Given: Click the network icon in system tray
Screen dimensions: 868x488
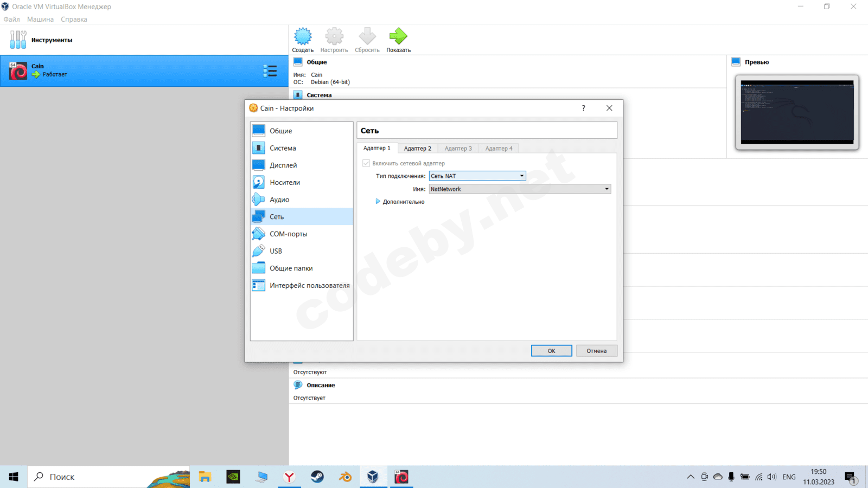Looking at the screenshot, I should [758, 477].
